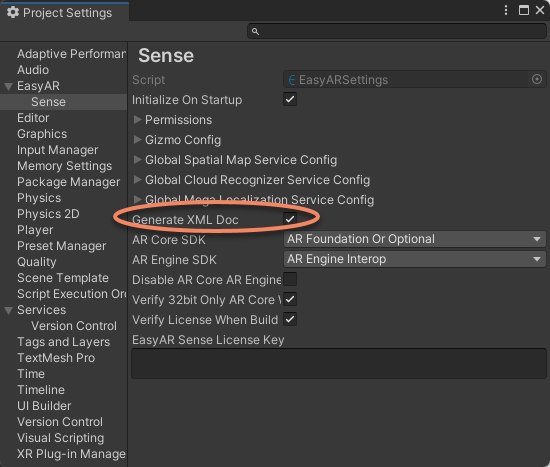Open Input Manager settings

(58, 150)
